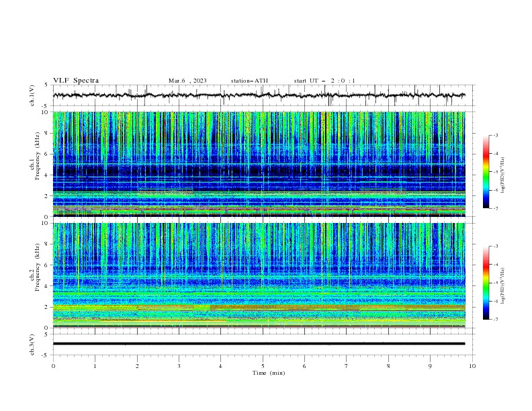Click the 'ch.3(V)' axis label
The height and width of the screenshot is (411, 532).
coord(32,345)
